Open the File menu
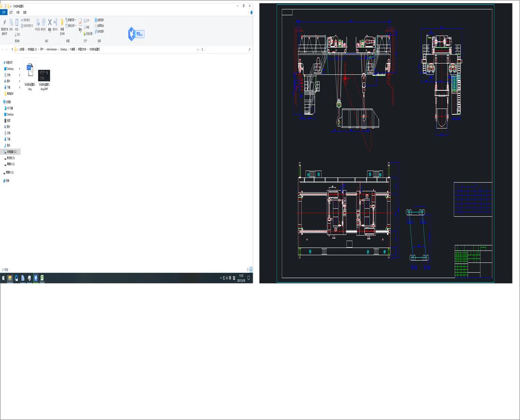520x420 pixels. tap(4, 12)
